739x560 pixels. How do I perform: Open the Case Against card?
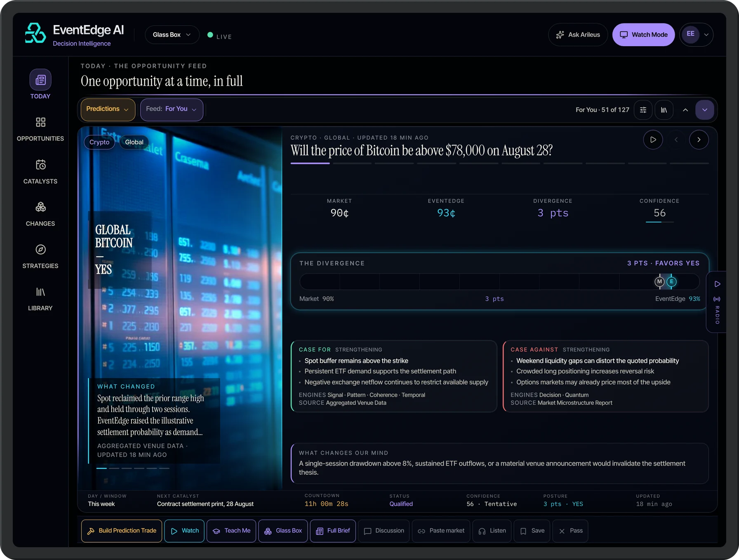pyautogui.click(x=606, y=376)
